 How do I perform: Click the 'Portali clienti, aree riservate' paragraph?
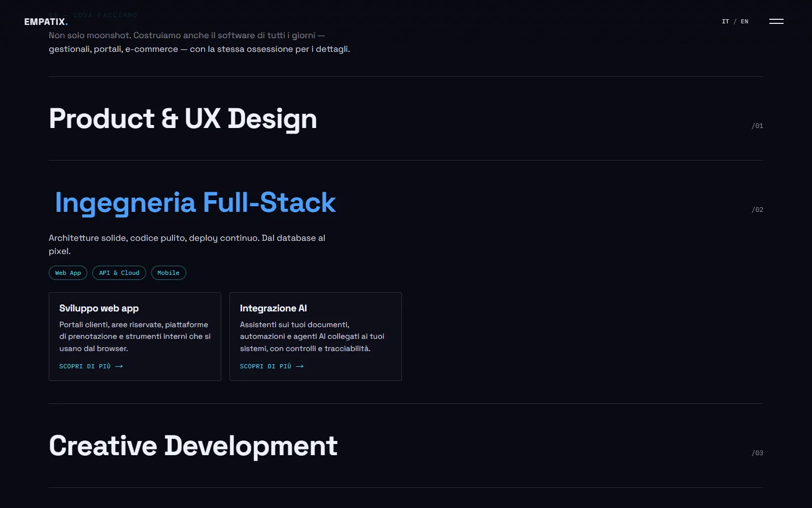pyautogui.click(x=135, y=336)
